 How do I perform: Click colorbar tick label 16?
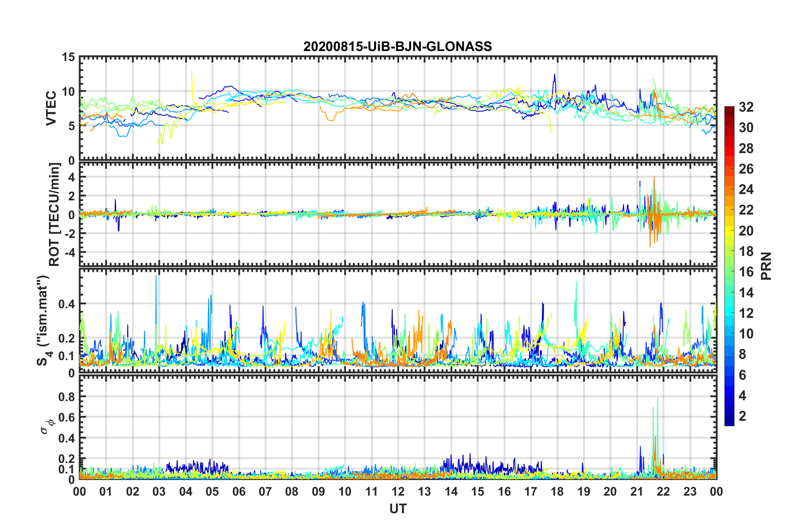[x=746, y=272]
